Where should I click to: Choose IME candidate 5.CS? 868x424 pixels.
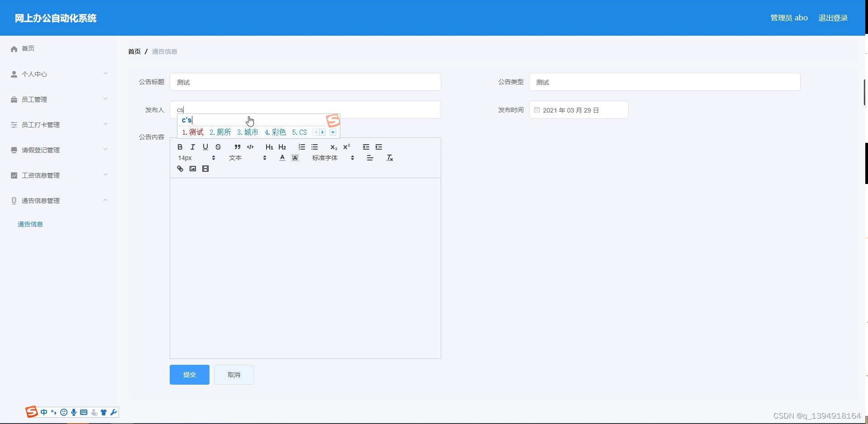click(300, 132)
